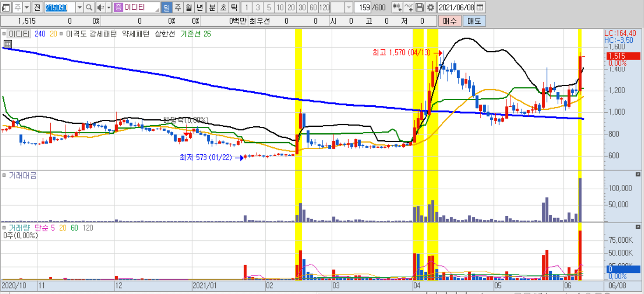Click the orange 20 moving average label
This screenshot has width=644, height=294.
pyautogui.click(x=53, y=34)
